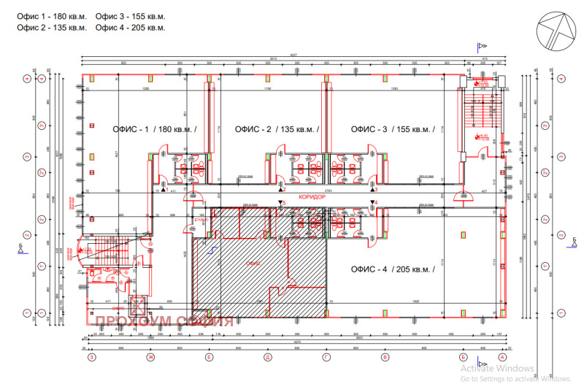Click grid axis circle Д at the bottom

click(267, 358)
